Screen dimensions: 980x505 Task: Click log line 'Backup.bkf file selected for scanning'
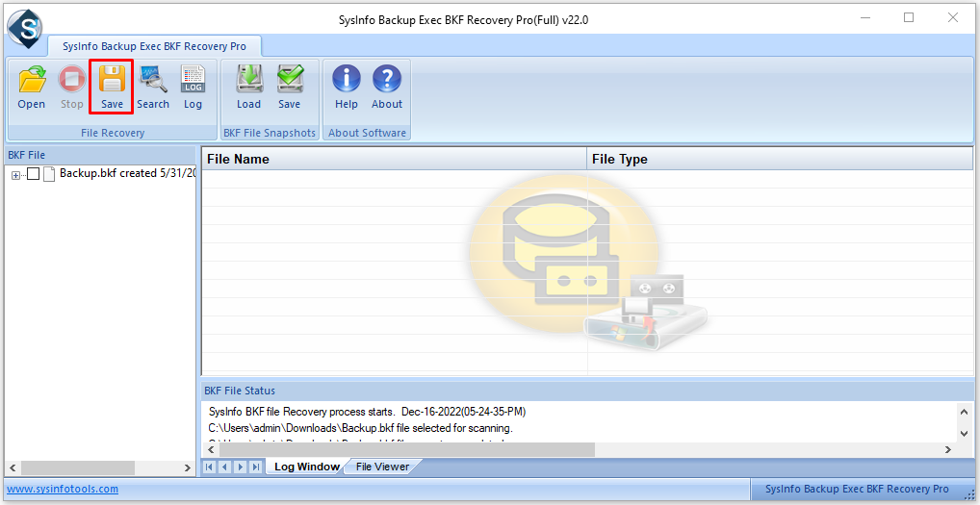click(x=361, y=429)
